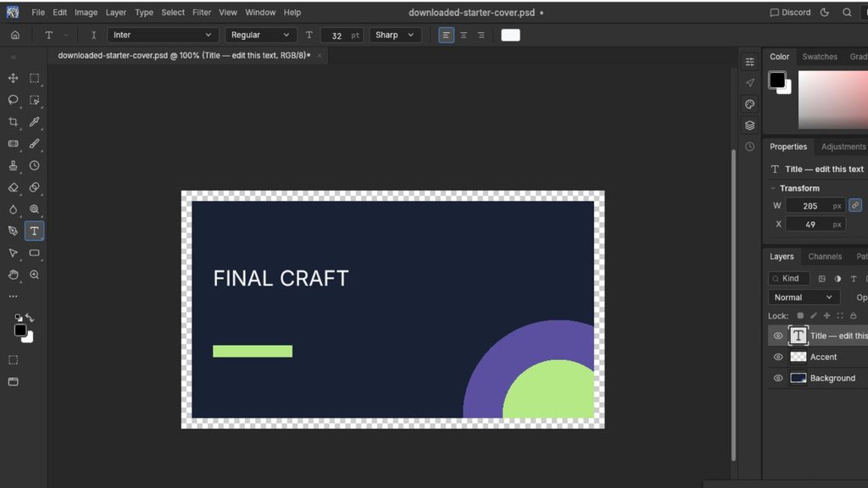Change the screen mode

[14, 382]
